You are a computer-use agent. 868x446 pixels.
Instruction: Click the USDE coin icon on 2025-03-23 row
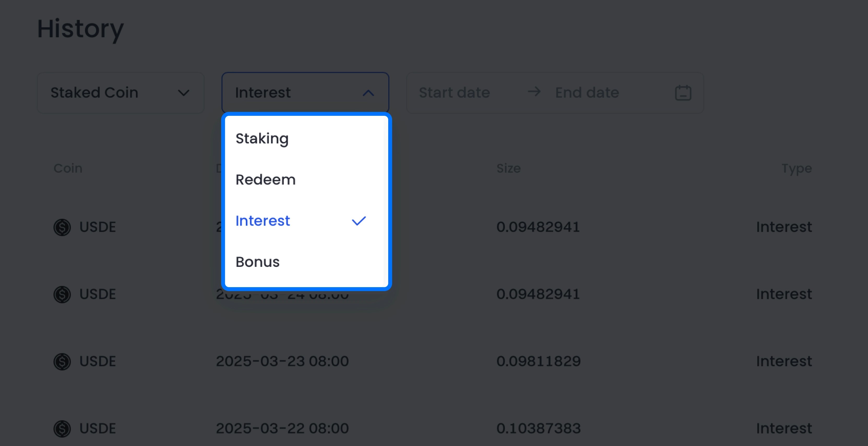point(62,361)
